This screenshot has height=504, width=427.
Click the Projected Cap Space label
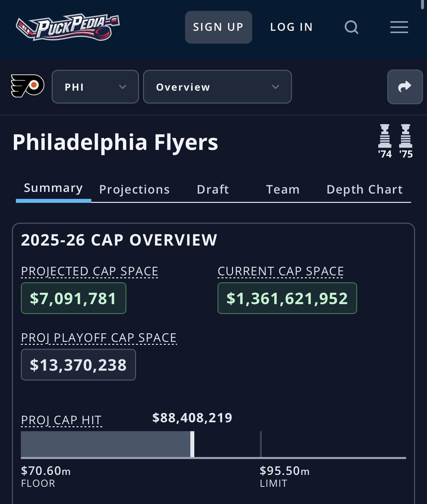[89, 271]
